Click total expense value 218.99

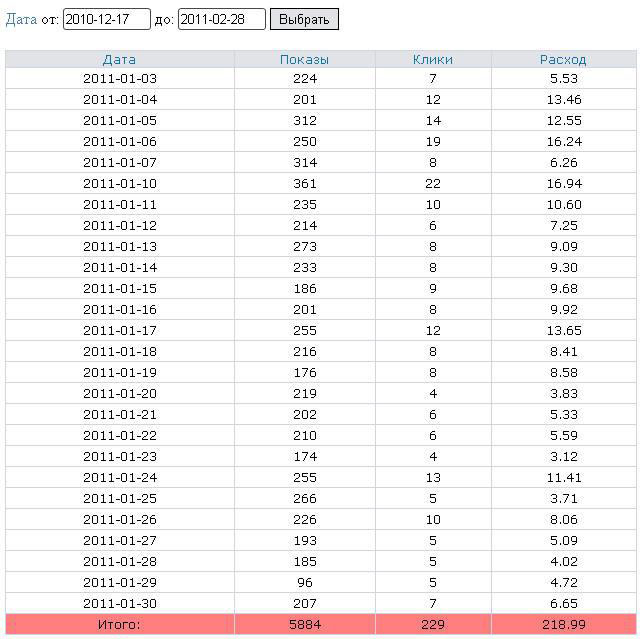click(x=564, y=625)
